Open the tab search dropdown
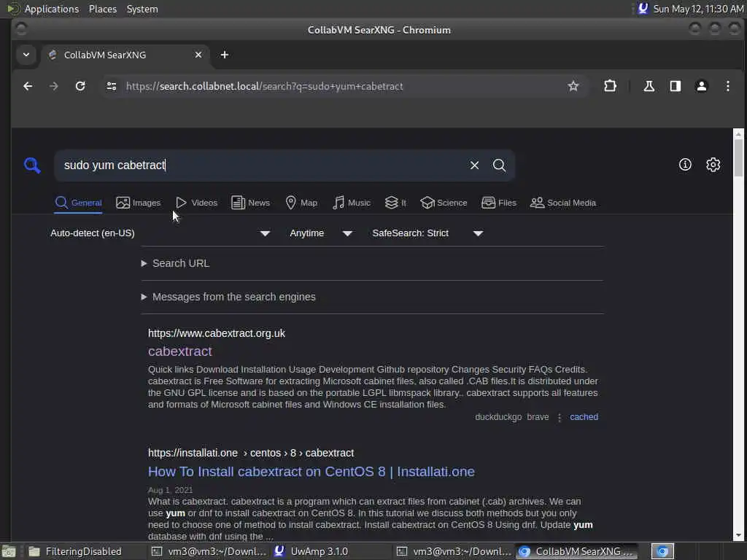The image size is (747, 560). pos(26,55)
